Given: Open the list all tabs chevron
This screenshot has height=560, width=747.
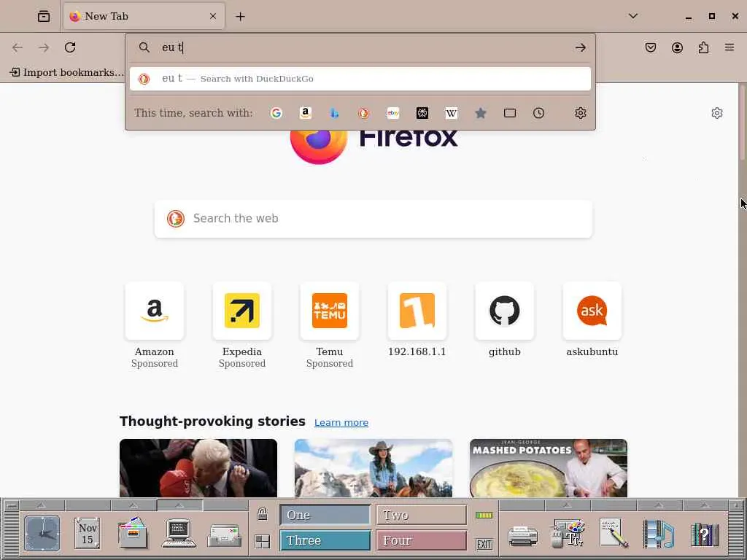Looking at the screenshot, I should pyautogui.click(x=633, y=16).
